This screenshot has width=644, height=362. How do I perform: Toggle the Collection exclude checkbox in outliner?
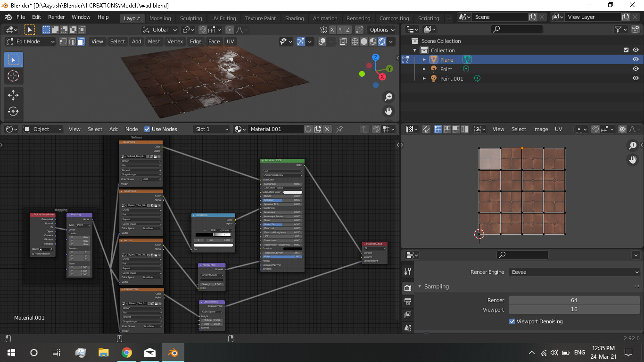point(626,50)
